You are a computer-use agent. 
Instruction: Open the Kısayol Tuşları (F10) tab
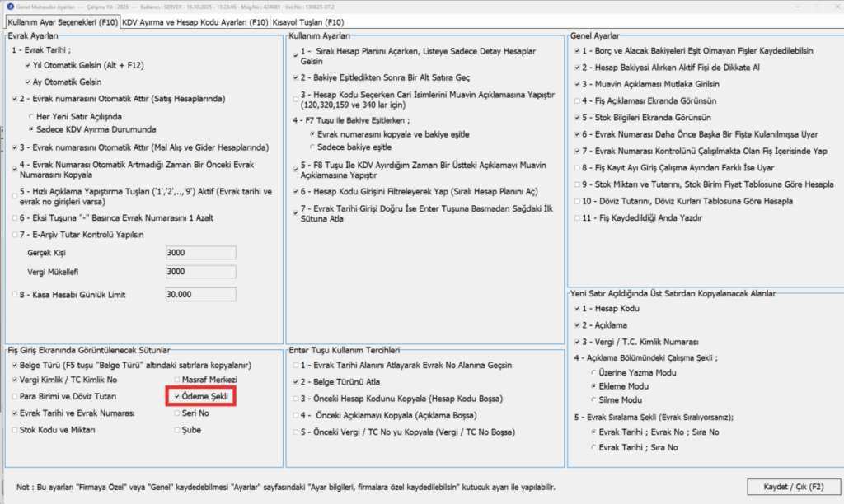coord(308,22)
